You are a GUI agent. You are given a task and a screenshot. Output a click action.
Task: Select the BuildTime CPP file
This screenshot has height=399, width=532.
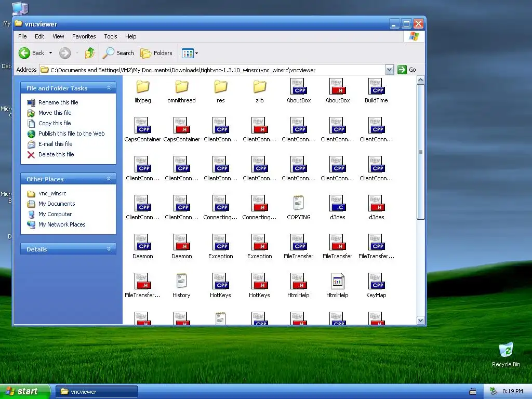pyautogui.click(x=376, y=91)
